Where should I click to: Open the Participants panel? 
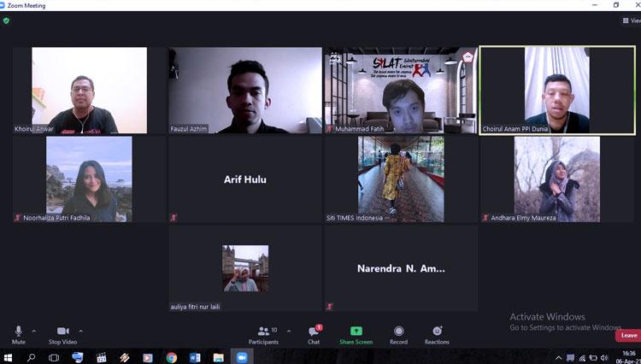coord(264,335)
